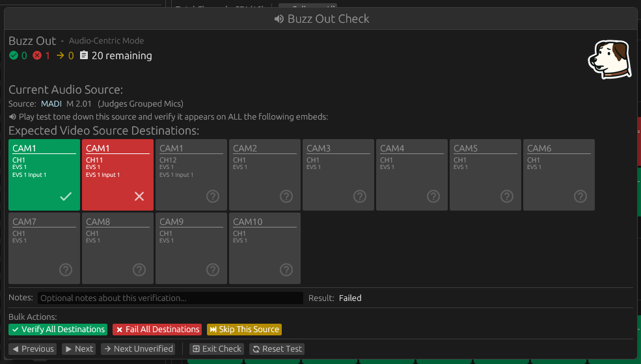Toggle the CAM2 destination card title
Image resolution: width=641 pixels, height=364 pixels.
point(245,148)
